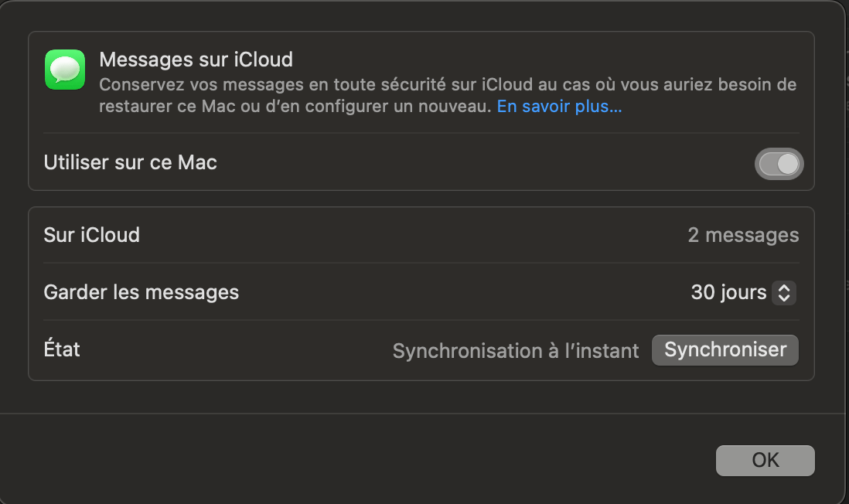Confirm the dialog with OK
Viewport: 849px width, 504px height.
pos(765,461)
